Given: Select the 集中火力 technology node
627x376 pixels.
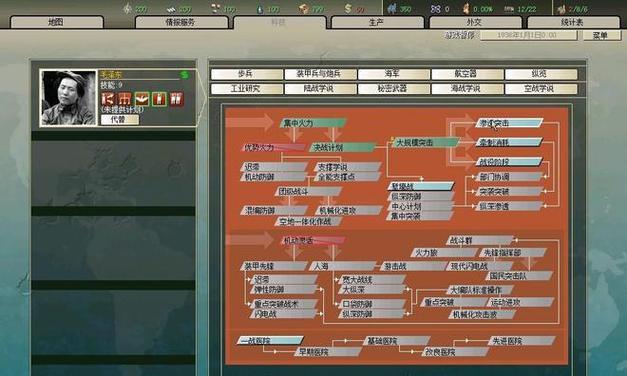Looking at the screenshot, I should coord(313,123).
